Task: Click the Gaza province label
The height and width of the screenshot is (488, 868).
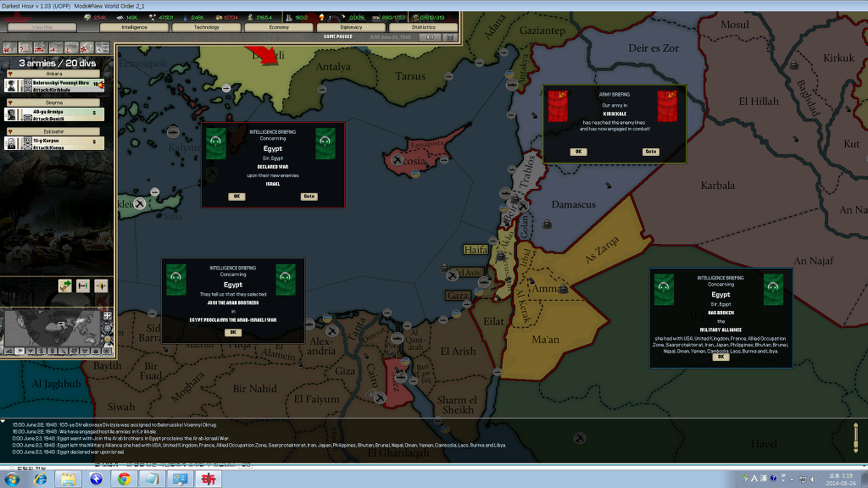Action: (x=457, y=296)
